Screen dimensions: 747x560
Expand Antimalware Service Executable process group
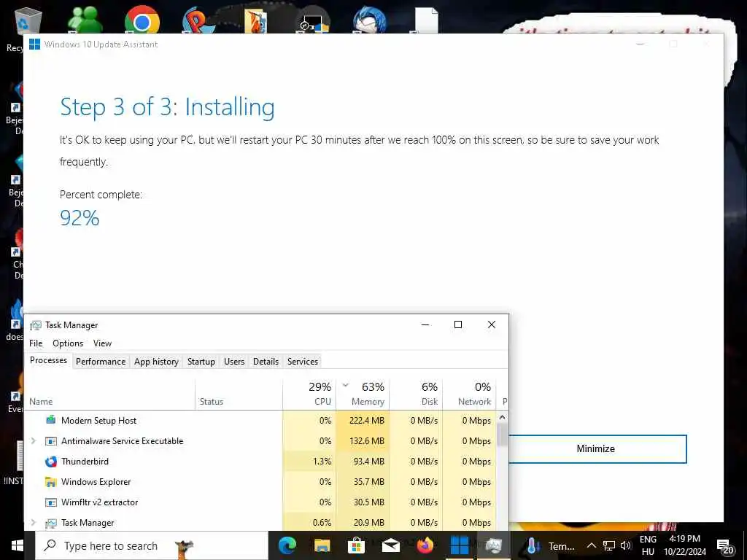pos(34,441)
